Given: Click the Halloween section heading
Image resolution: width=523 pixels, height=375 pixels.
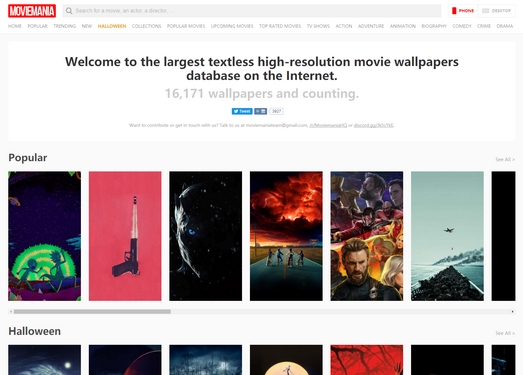Looking at the screenshot, I should coord(35,331).
